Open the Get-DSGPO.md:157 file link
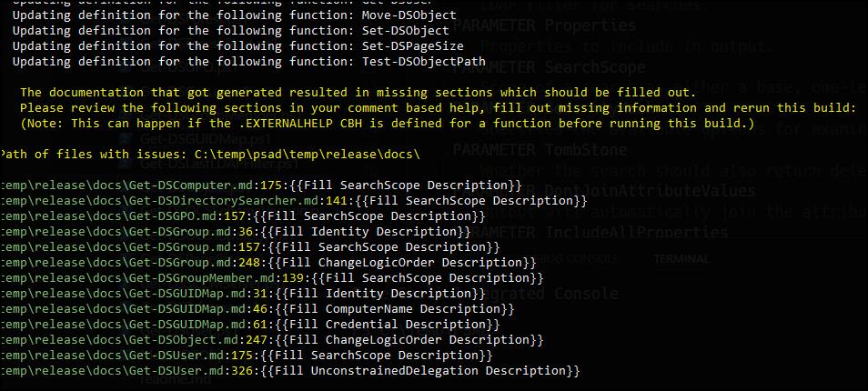Viewport: 868px width, 391px height. [105, 216]
